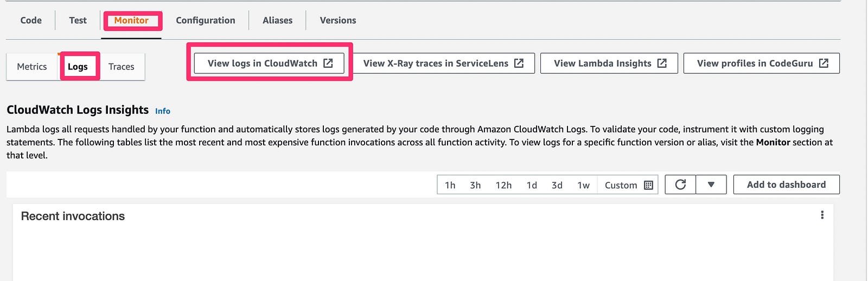Image resolution: width=868 pixels, height=281 pixels.
Task: Open the Test tab
Action: [x=78, y=20]
